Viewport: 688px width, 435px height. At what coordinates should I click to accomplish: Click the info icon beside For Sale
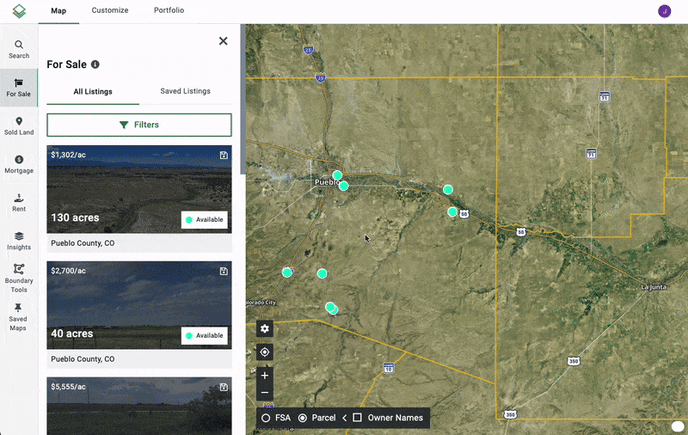pyautogui.click(x=95, y=65)
